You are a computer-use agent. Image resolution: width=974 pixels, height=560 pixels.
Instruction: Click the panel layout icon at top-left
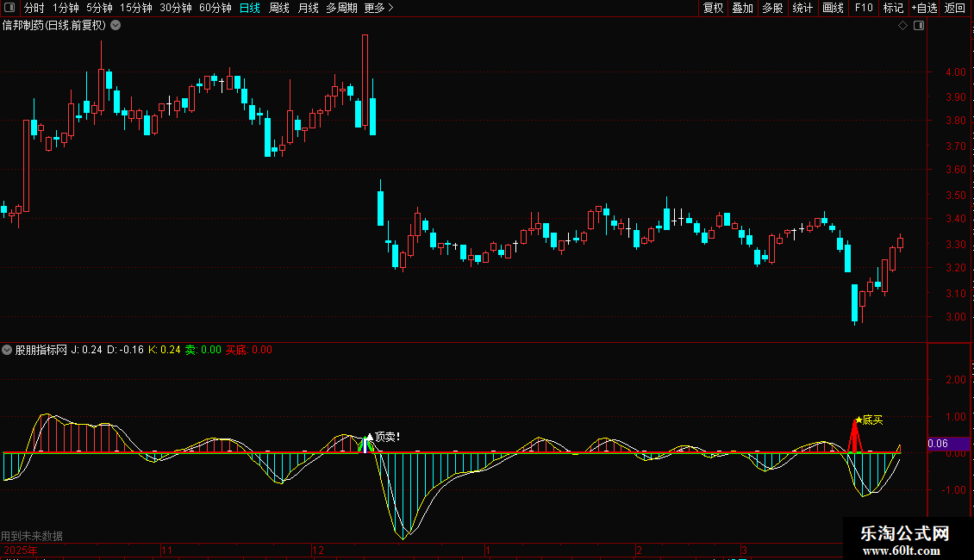[x=9, y=8]
